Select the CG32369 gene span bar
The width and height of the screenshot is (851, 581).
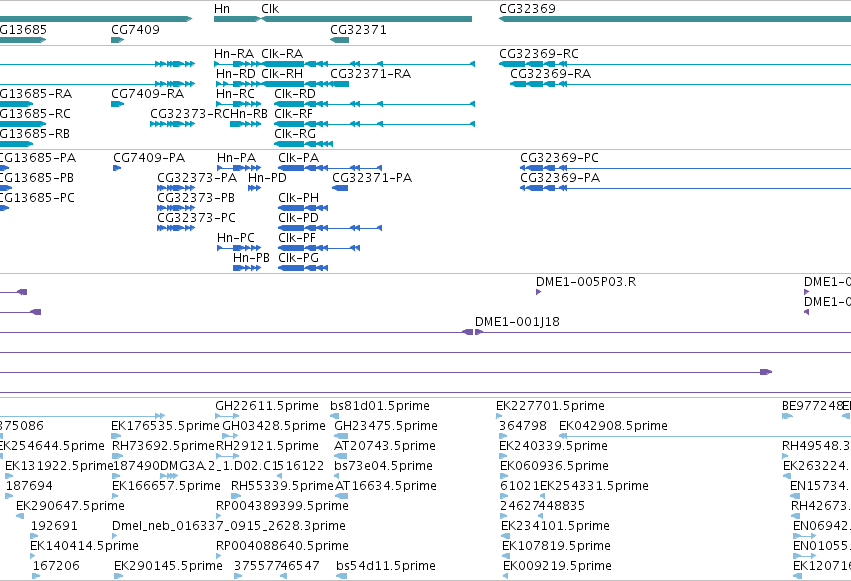tap(675, 19)
